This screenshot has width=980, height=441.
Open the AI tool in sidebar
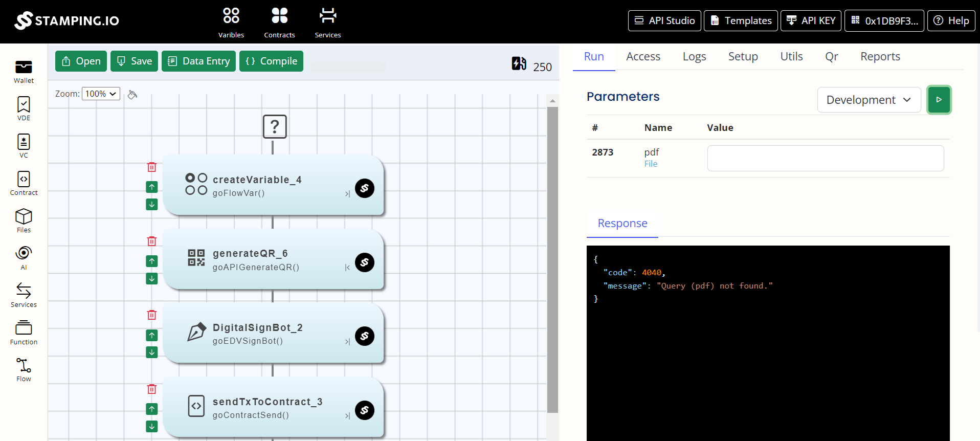pos(24,257)
